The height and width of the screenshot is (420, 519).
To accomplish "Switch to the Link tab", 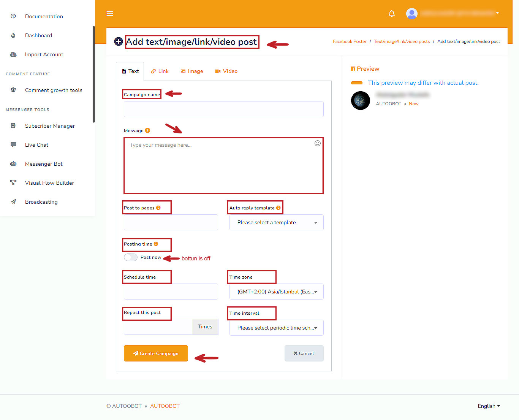I will pos(160,71).
